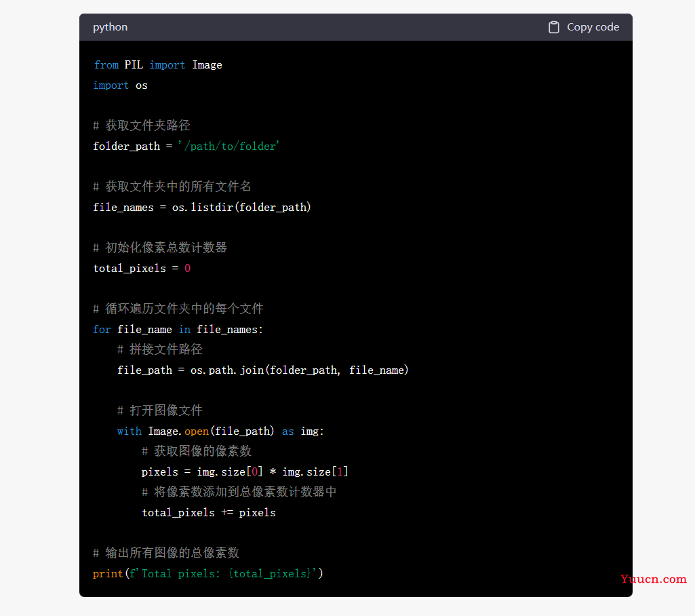Screen dimensions: 695x616
Task: Click the print statement on the last line
Action: point(208,573)
